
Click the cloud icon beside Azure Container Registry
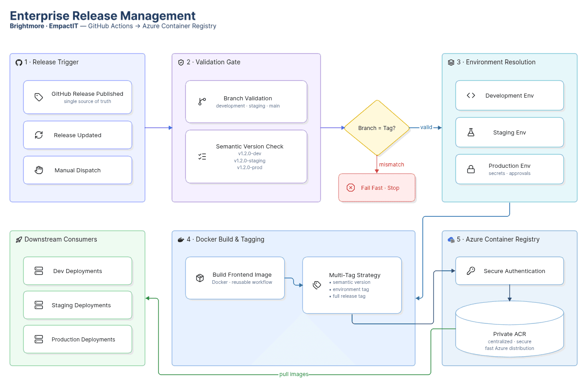click(x=451, y=240)
